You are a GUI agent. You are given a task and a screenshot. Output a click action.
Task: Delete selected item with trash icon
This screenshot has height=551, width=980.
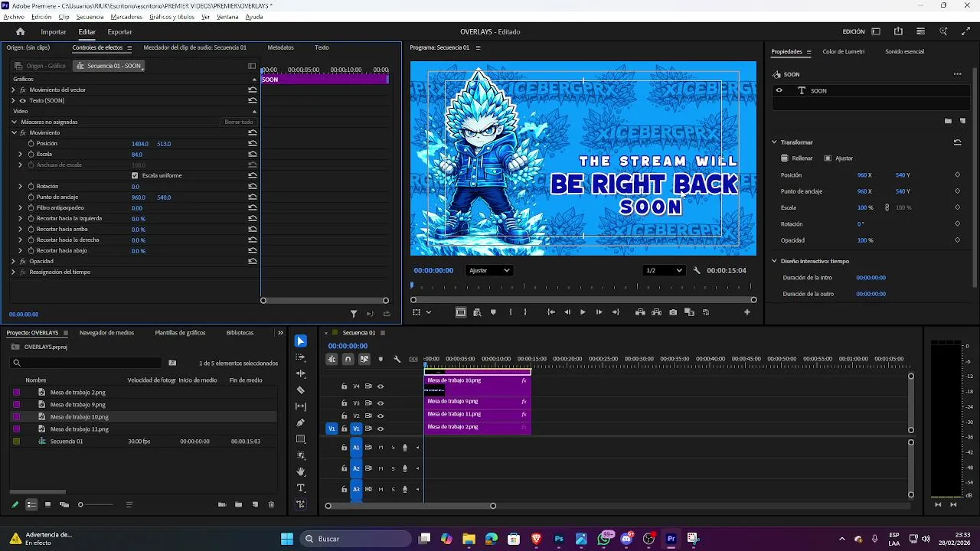coord(271,504)
